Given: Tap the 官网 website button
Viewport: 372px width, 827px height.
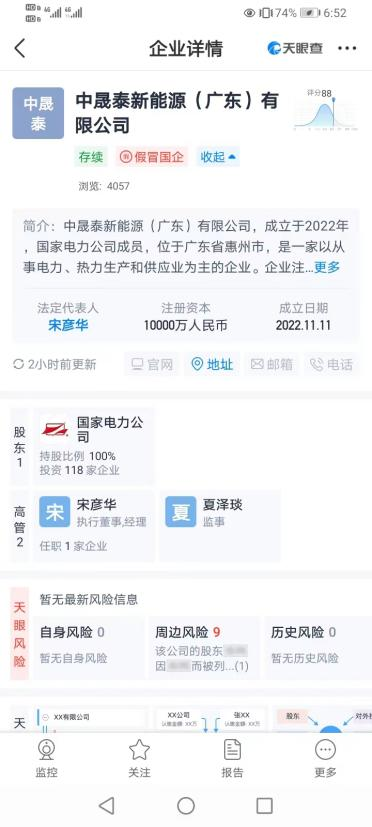Looking at the screenshot, I should [x=152, y=364].
